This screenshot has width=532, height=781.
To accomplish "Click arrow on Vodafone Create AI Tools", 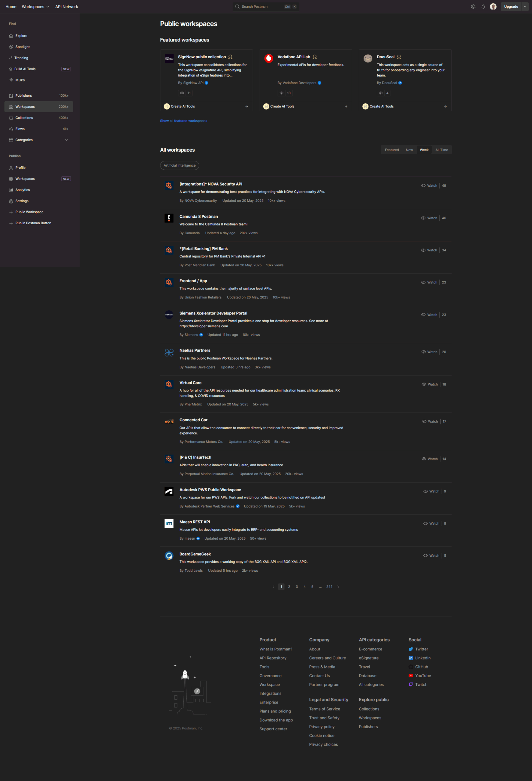I will 346,106.
